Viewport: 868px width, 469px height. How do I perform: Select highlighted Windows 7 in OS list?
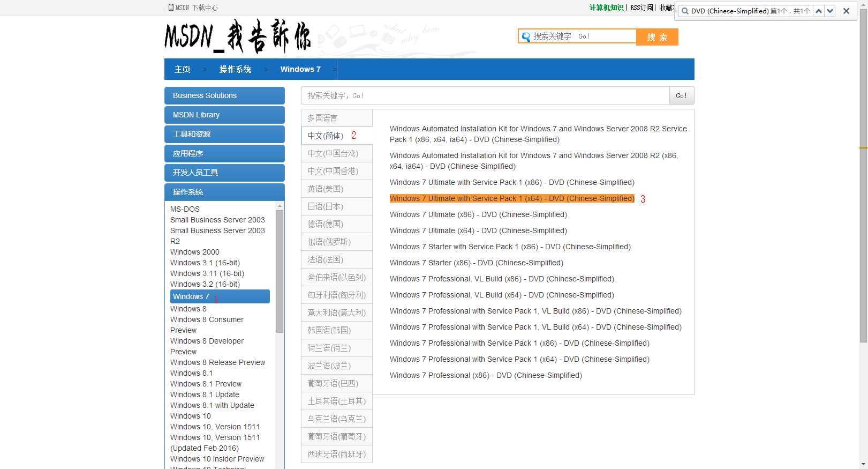[220, 296]
